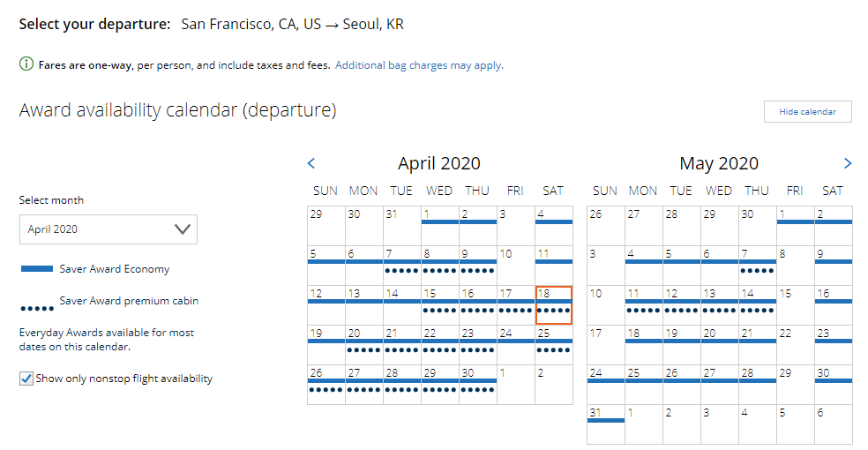Select May 11 on May calendar

tap(644, 305)
